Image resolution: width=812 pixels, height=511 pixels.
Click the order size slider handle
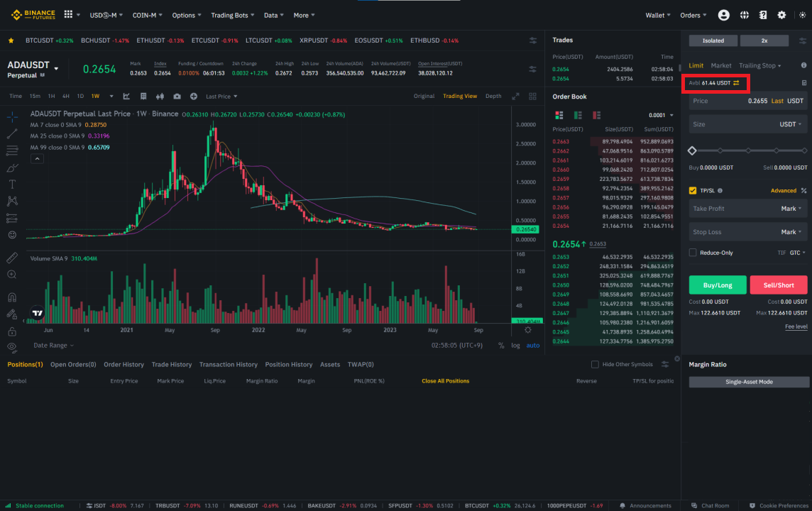[x=692, y=150]
